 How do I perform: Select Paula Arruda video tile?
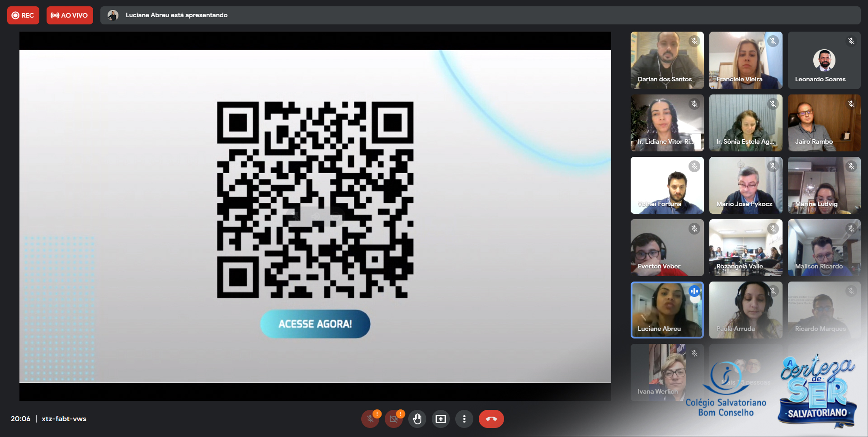pyautogui.click(x=746, y=310)
